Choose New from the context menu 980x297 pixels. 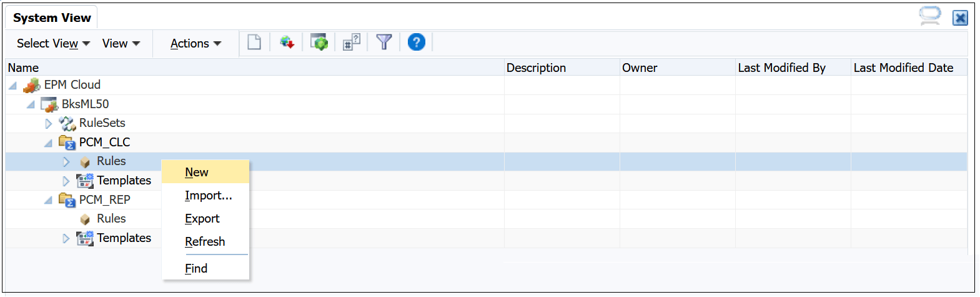click(205, 172)
